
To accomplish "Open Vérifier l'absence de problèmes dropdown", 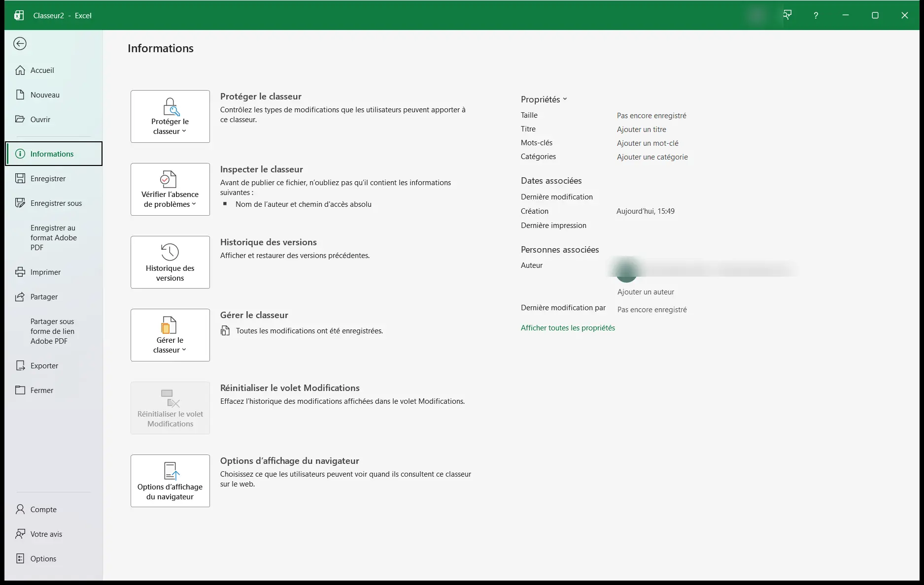I will click(170, 189).
